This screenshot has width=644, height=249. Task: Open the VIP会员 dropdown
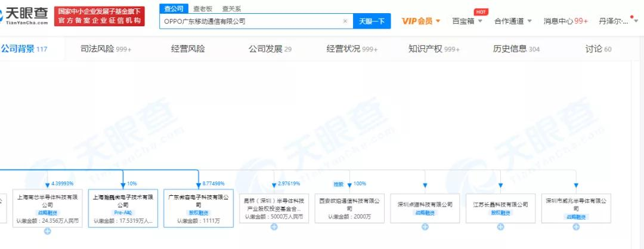421,21
